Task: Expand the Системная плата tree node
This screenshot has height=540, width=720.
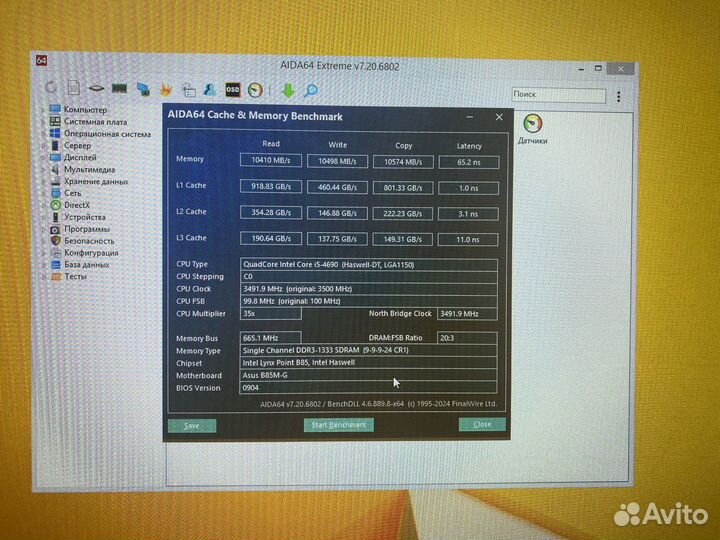Action: (x=44, y=122)
